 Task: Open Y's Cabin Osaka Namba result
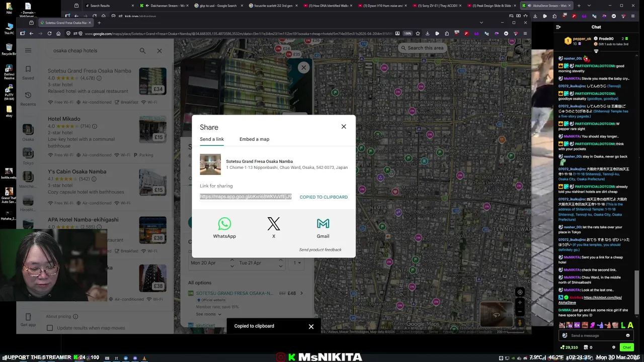click(77, 171)
